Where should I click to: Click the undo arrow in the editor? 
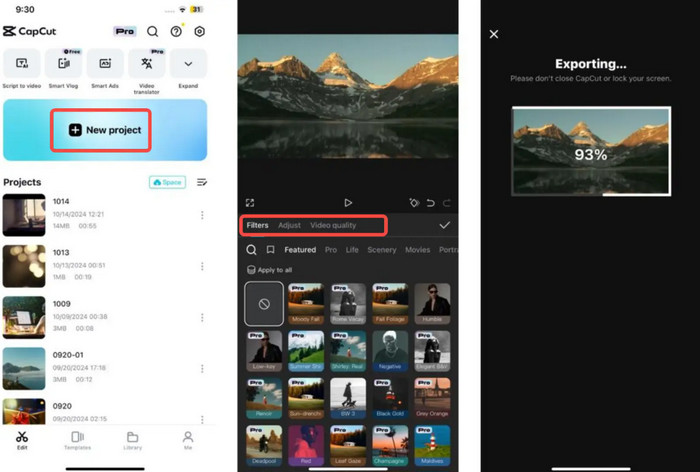pyautogui.click(x=430, y=203)
